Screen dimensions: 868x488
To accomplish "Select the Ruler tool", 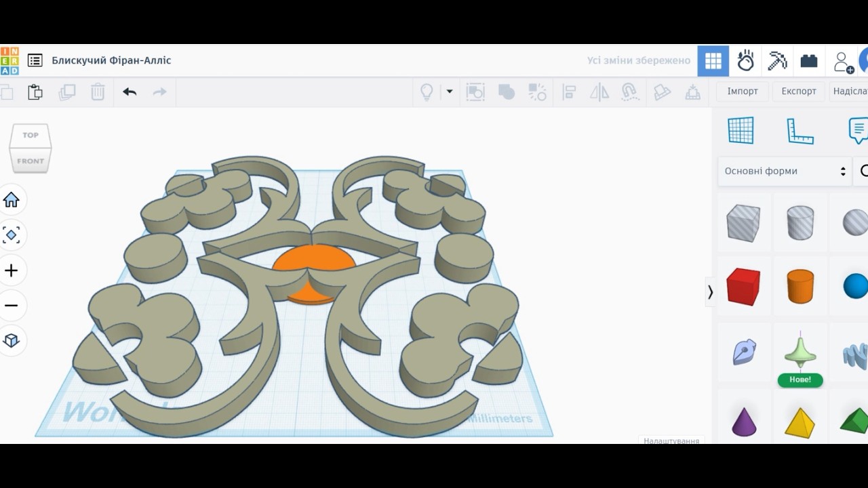I will (x=800, y=131).
